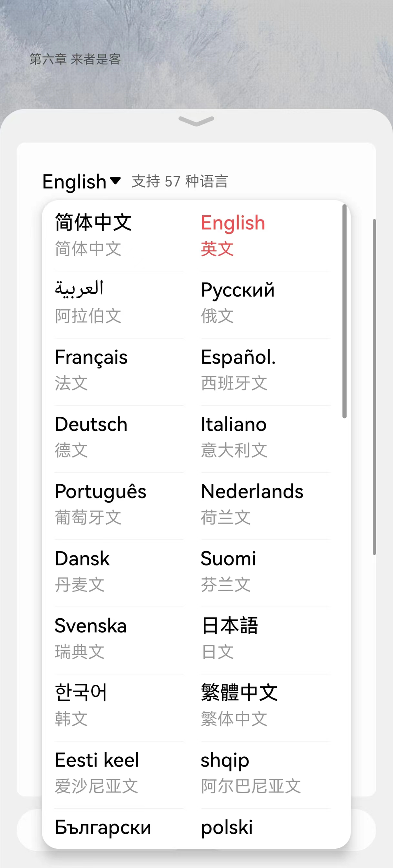Choose Português 葡萄牙文

coord(119,504)
